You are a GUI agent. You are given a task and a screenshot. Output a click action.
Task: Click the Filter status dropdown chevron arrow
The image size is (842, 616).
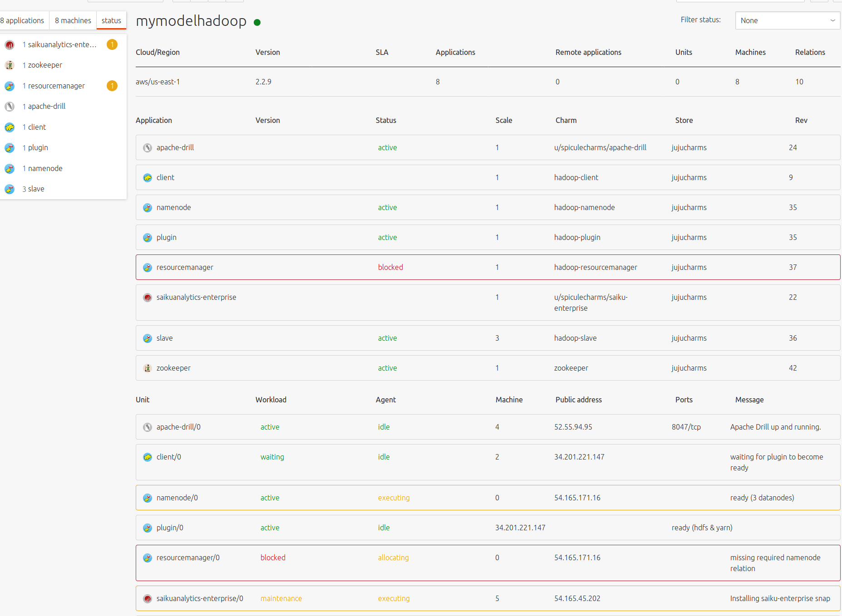tap(832, 20)
